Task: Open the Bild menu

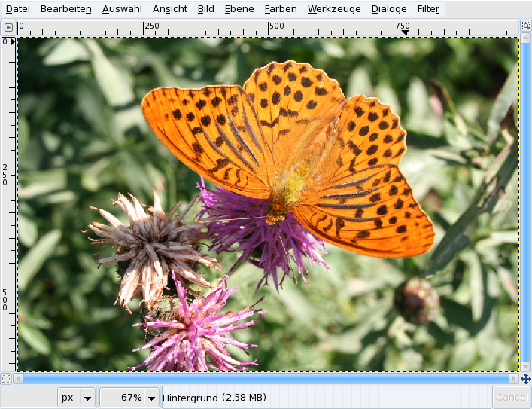Action: point(205,9)
